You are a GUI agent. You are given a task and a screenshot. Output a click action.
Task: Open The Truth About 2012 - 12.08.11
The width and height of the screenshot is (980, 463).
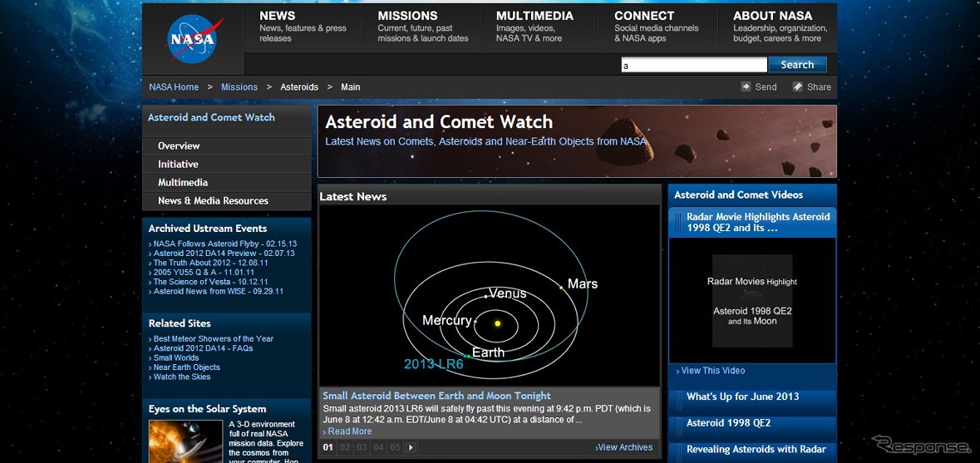(209, 263)
